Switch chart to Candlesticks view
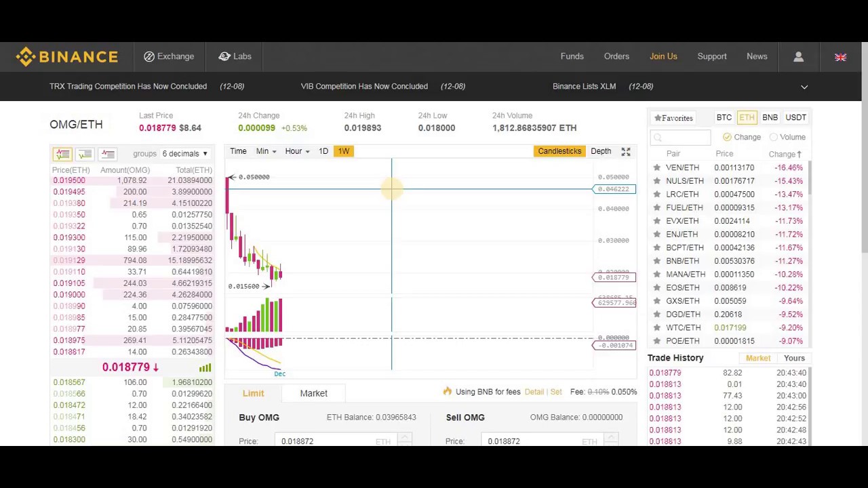The height and width of the screenshot is (488, 868). [559, 151]
